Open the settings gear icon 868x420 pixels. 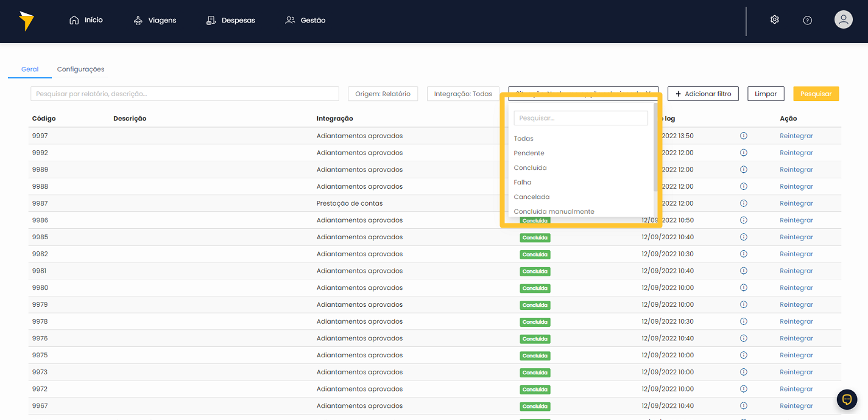(x=774, y=20)
